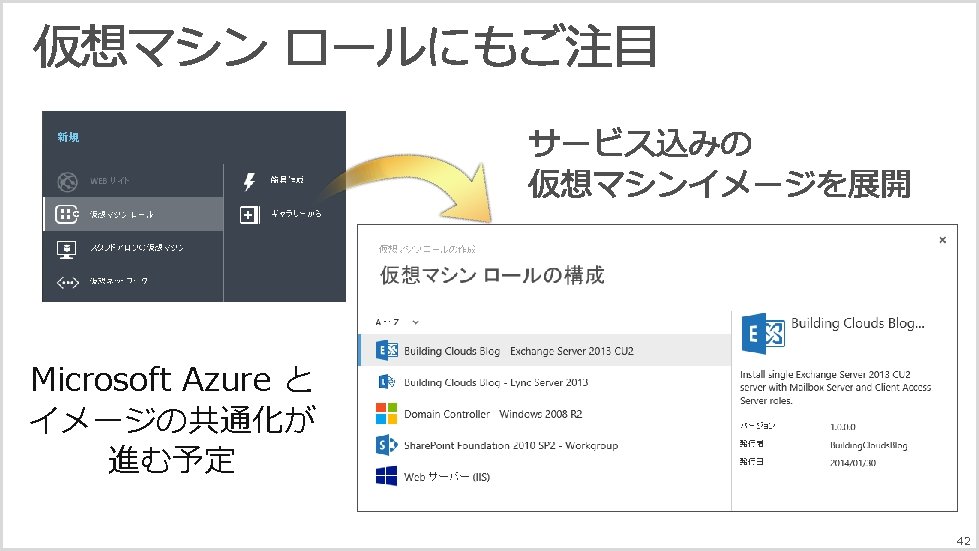Select the 仮想ネットワーク menu entry
Image resolution: width=979 pixels, height=551 pixels.
[133, 281]
